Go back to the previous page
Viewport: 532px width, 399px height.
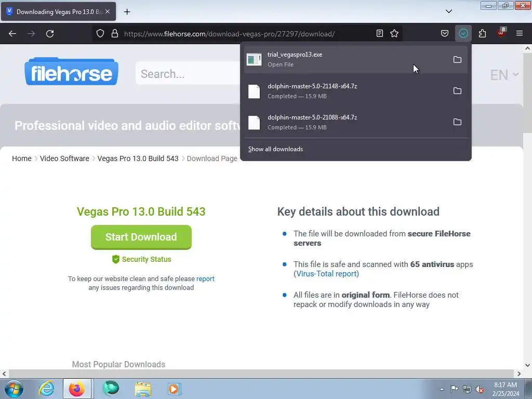(12, 34)
